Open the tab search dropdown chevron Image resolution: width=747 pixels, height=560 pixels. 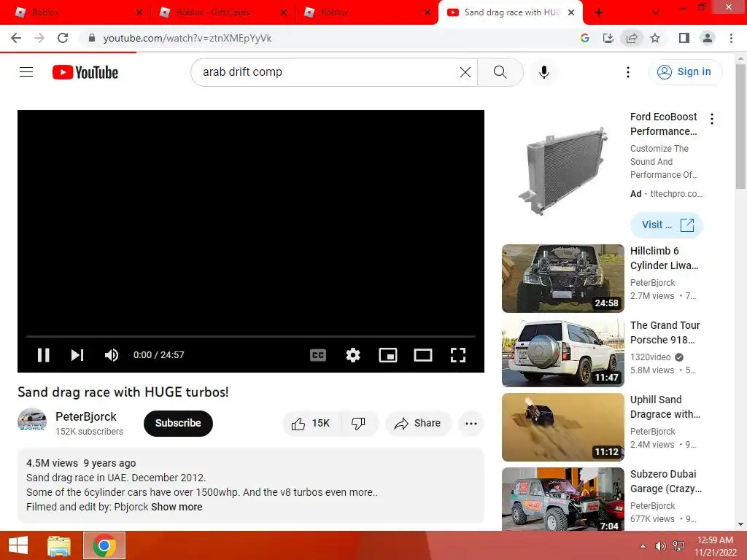coord(656,12)
